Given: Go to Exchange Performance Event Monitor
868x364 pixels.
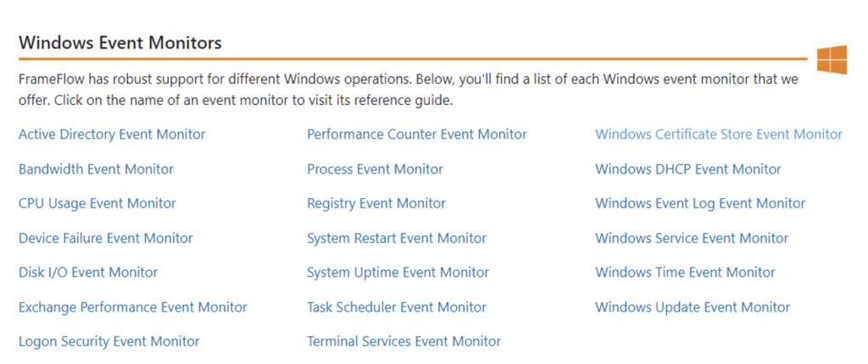Looking at the screenshot, I should pyautogui.click(x=133, y=307).
